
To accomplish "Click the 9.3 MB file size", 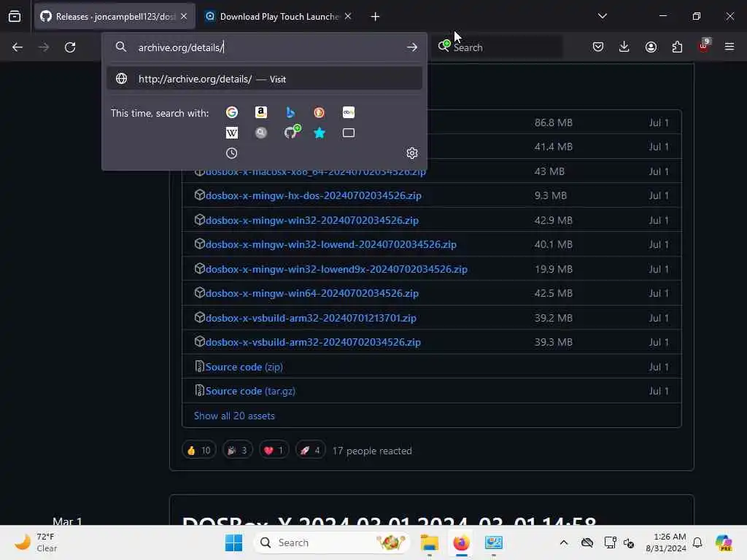I will pos(550,195).
